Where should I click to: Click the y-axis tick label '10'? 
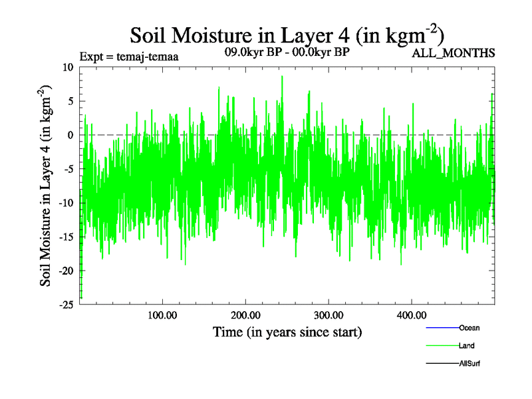click(x=68, y=67)
